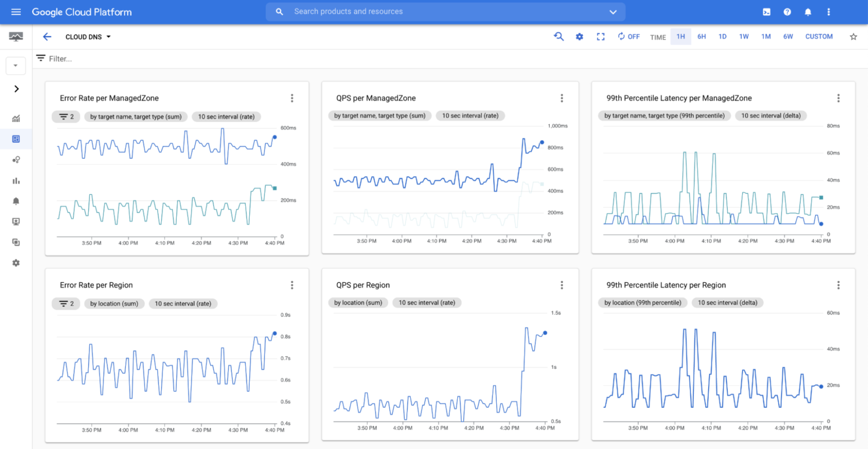Click the zoom reset magnifier icon
This screenshot has width=868, height=449.
point(559,36)
